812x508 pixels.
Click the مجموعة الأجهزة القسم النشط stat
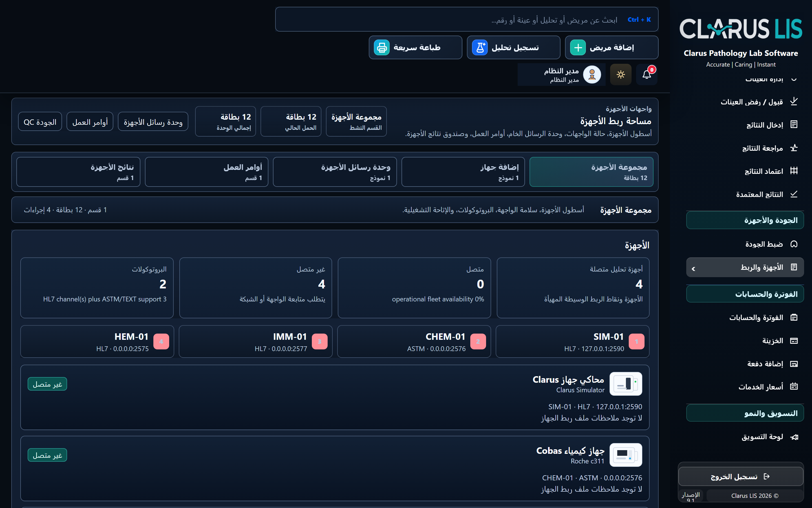point(356,122)
